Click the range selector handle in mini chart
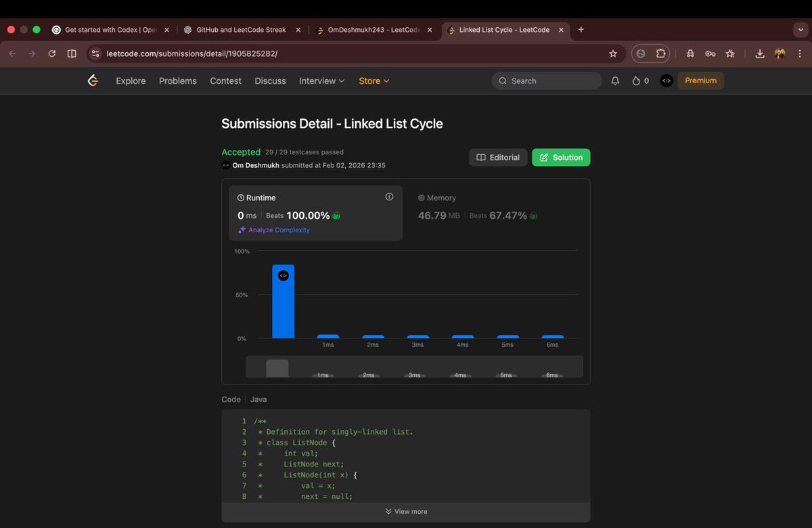The width and height of the screenshot is (812, 528). pyautogui.click(x=277, y=368)
